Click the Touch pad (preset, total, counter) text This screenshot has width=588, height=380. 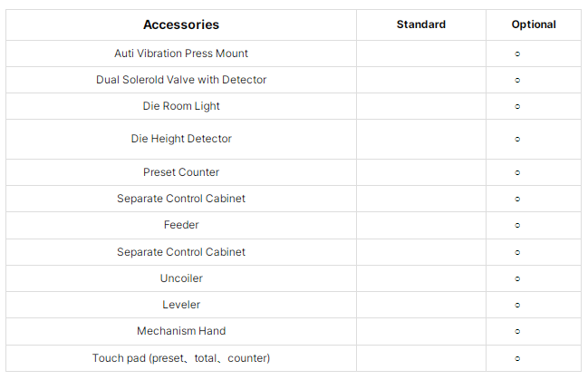tap(181, 358)
